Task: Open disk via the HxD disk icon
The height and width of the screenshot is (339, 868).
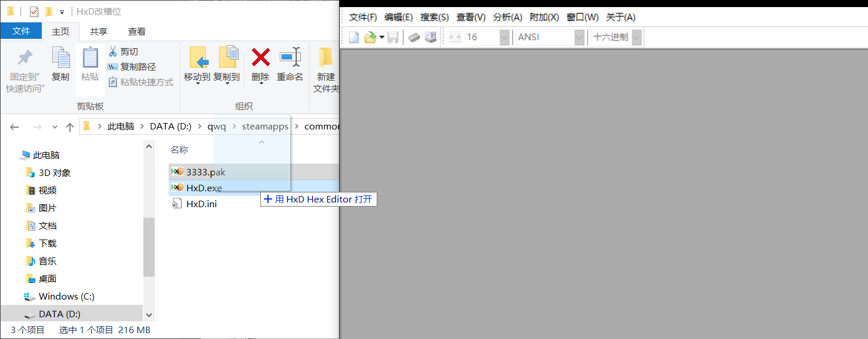Action: pos(431,37)
